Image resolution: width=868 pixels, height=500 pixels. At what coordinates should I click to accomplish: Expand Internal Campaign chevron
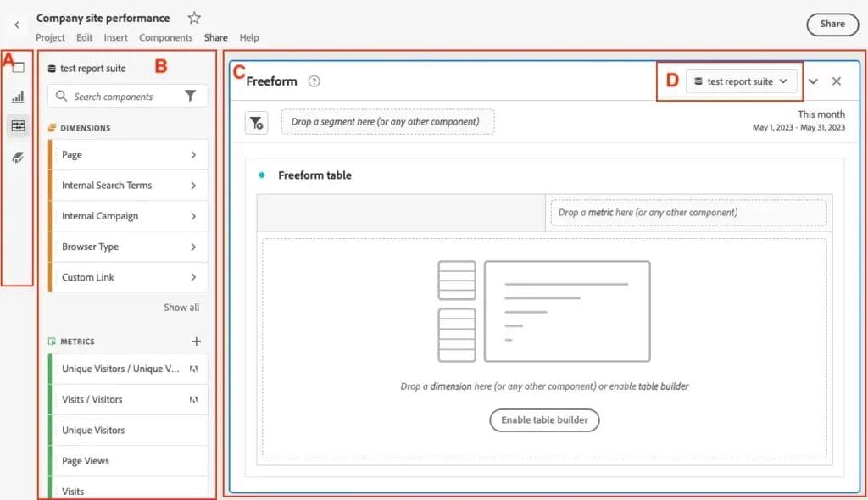pos(193,216)
